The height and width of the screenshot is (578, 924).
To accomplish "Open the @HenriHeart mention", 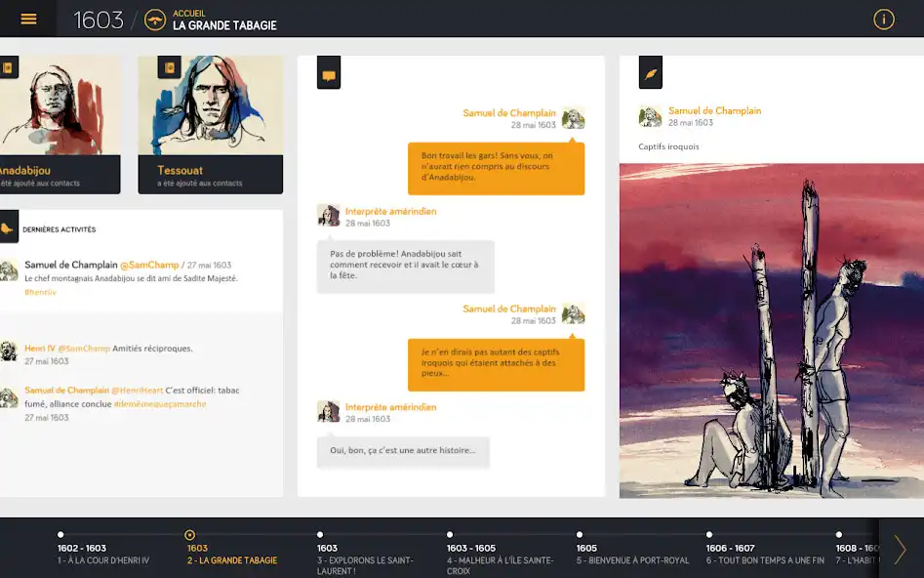I will 138,390.
